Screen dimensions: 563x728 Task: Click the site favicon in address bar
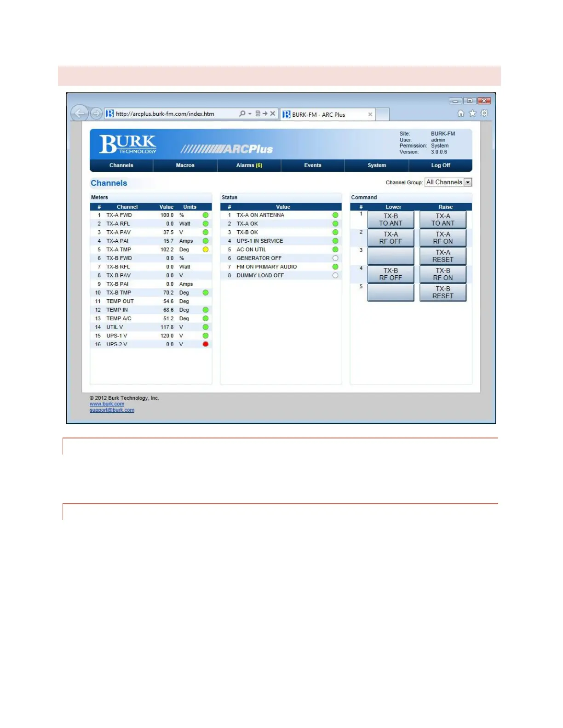(x=109, y=114)
